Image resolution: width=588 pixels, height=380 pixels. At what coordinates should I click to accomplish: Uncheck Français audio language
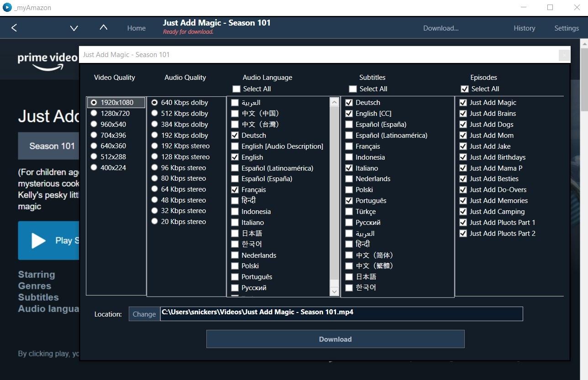point(235,190)
